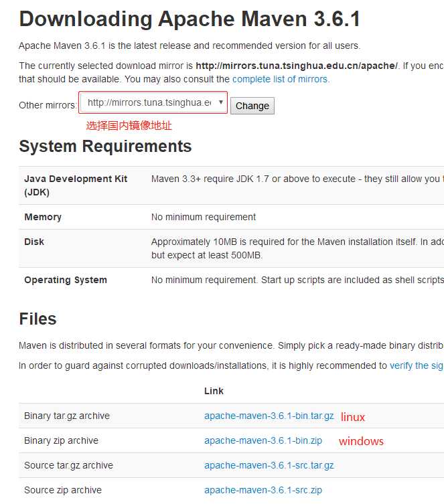Download apache-maven-3.6.1-bin.zip
The image size is (444, 504).
(x=263, y=440)
